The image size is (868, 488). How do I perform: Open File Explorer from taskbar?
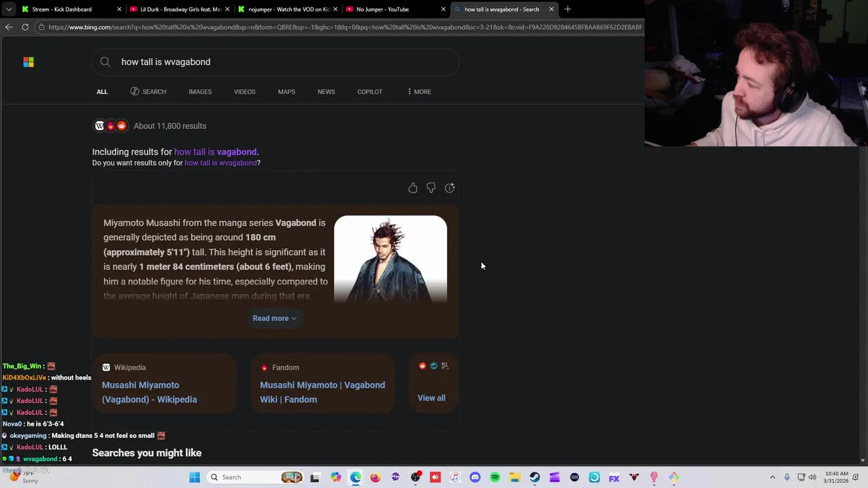tap(515, 477)
